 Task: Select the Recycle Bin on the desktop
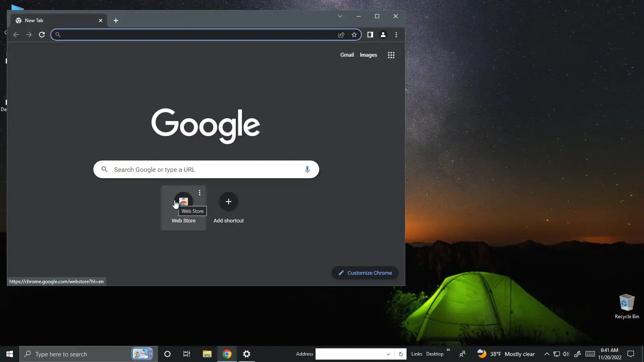pos(627,306)
